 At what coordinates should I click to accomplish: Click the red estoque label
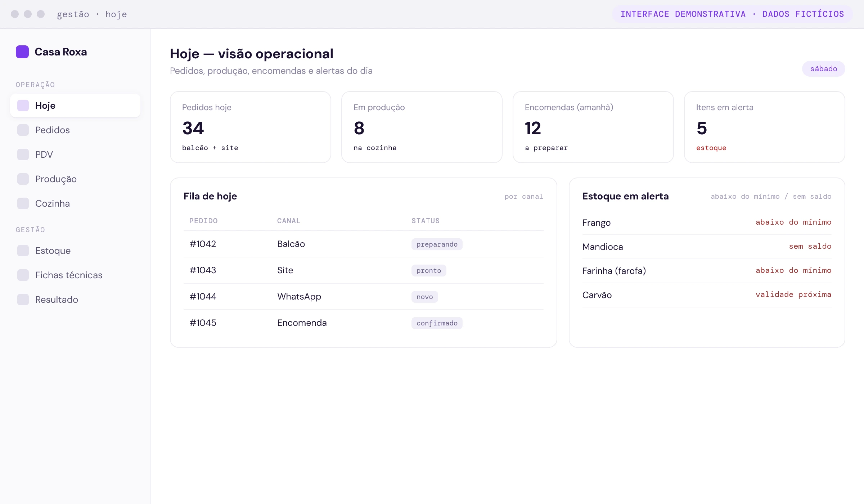[711, 148]
